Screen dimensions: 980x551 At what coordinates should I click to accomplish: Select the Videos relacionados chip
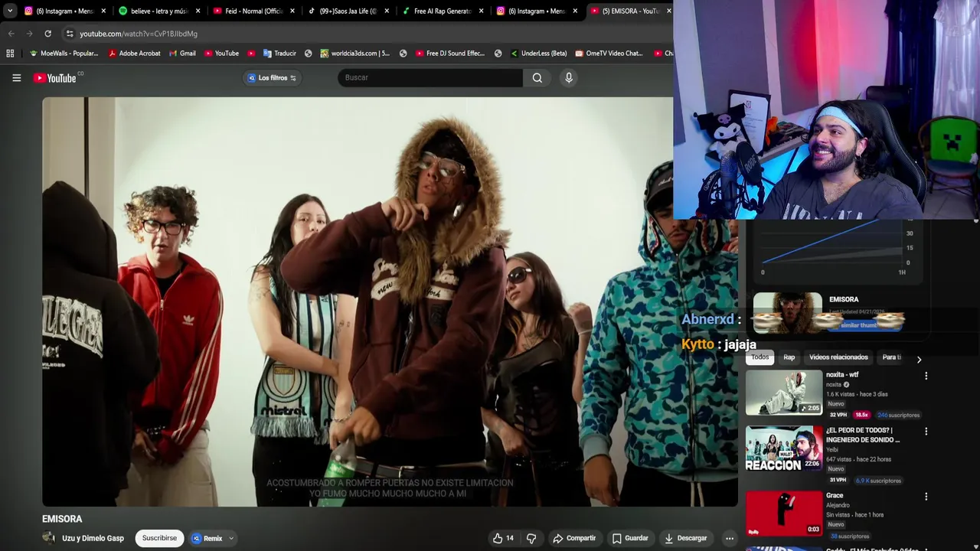[x=838, y=357]
